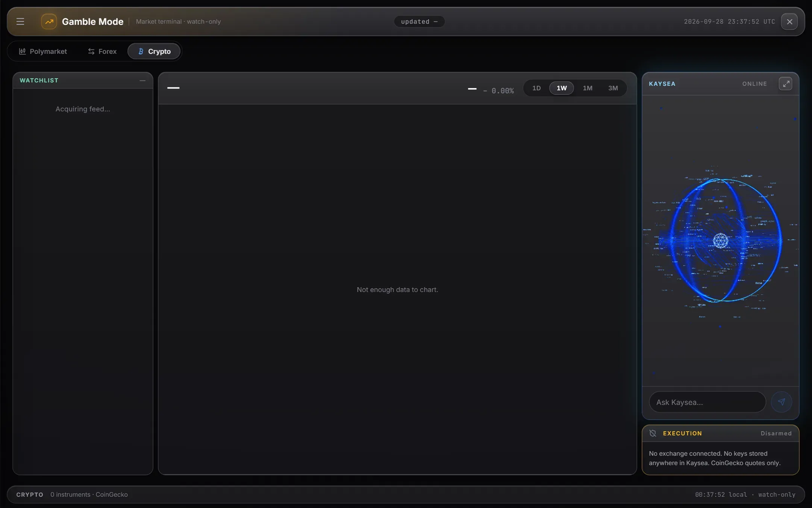Collapse the Watchlist panel
The width and height of the screenshot is (812, 508).
[x=142, y=81]
